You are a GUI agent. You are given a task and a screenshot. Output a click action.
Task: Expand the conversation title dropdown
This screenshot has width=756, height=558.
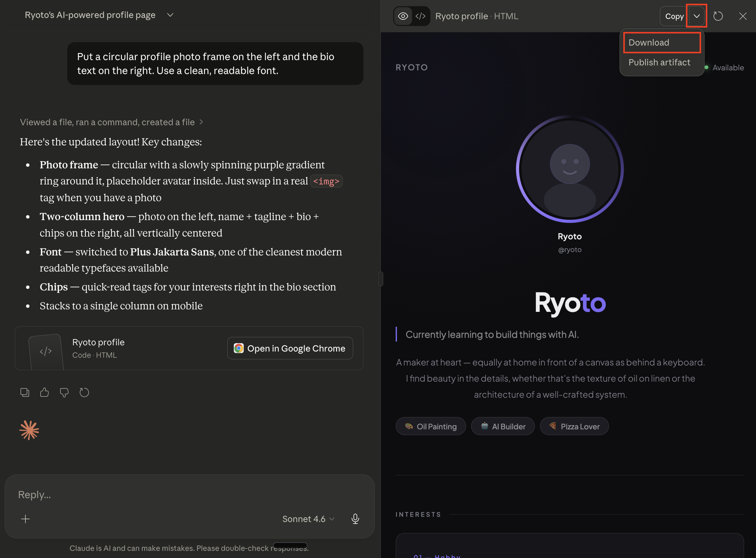[x=170, y=15]
